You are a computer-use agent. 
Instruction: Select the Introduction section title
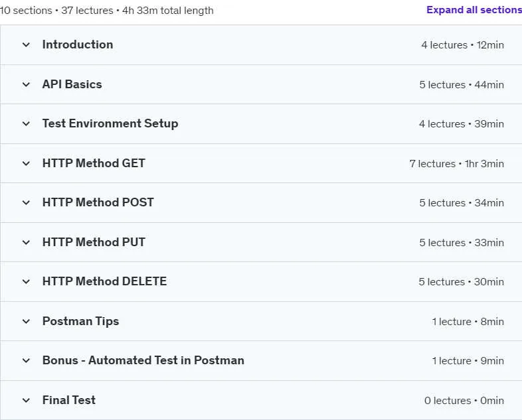pyautogui.click(x=78, y=44)
